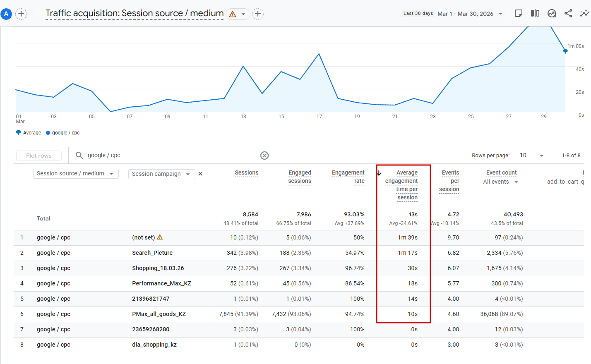591x364 pixels.
Task: Sort by the Event count column header
Action: (x=501, y=173)
